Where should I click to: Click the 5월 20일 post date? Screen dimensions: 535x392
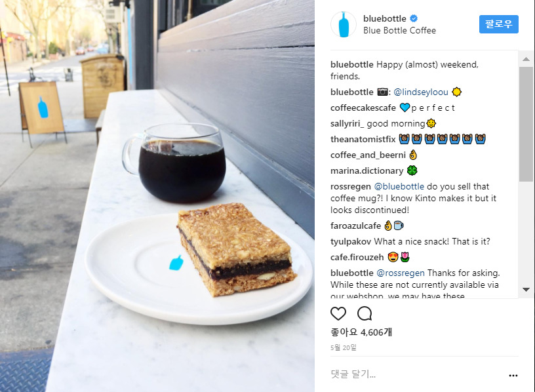[344, 347]
